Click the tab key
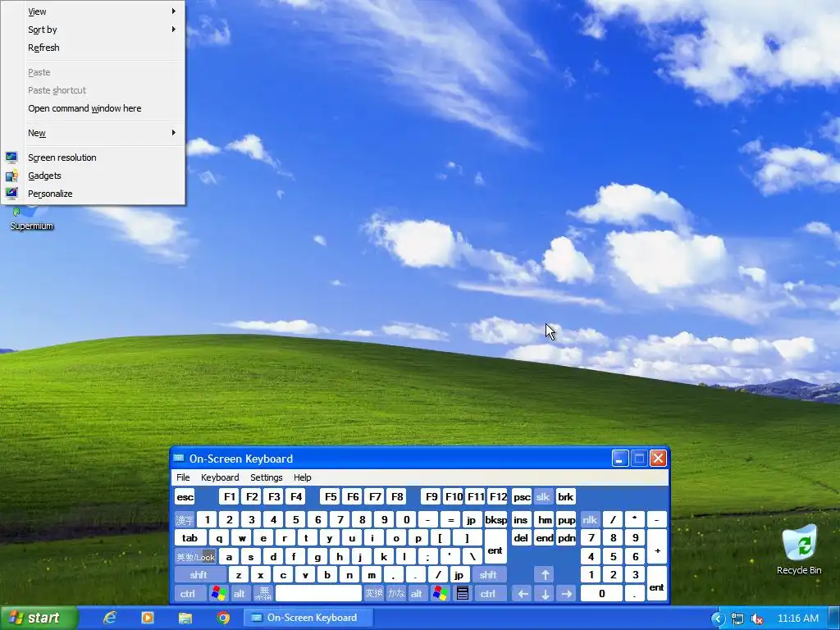This screenshot has height=630, width=840. click(190, 538)
